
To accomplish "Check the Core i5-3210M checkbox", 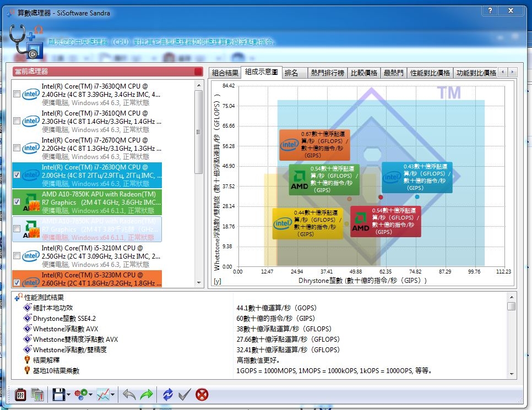I will point(17,255).
